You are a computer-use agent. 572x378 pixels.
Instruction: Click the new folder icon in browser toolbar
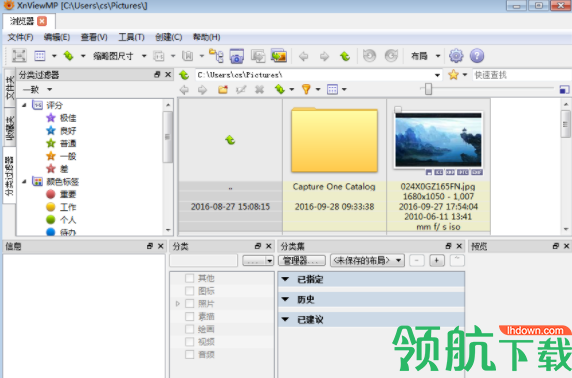click(x=223, y=89)
